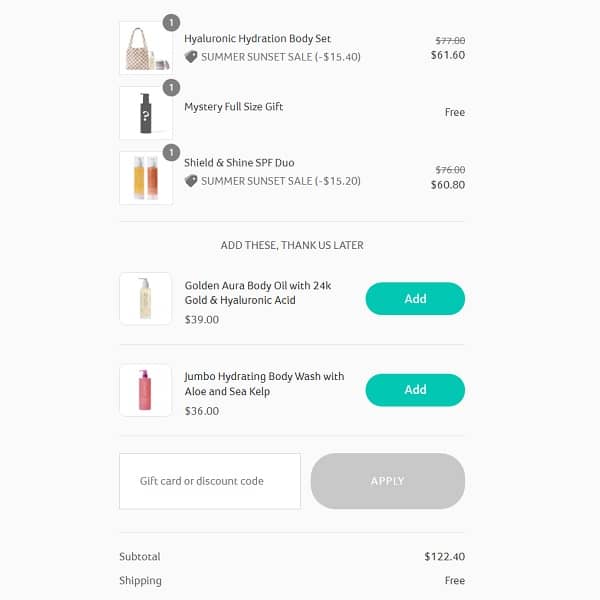Click quantity badge on Shield & Shine SPF Duo
600x600 pixels.
(x=171, y=152)
